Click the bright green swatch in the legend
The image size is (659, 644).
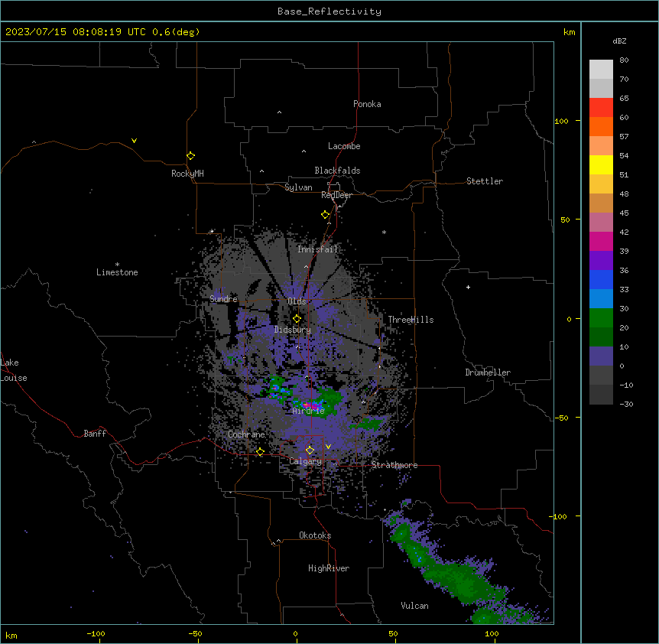pos(601,318)
